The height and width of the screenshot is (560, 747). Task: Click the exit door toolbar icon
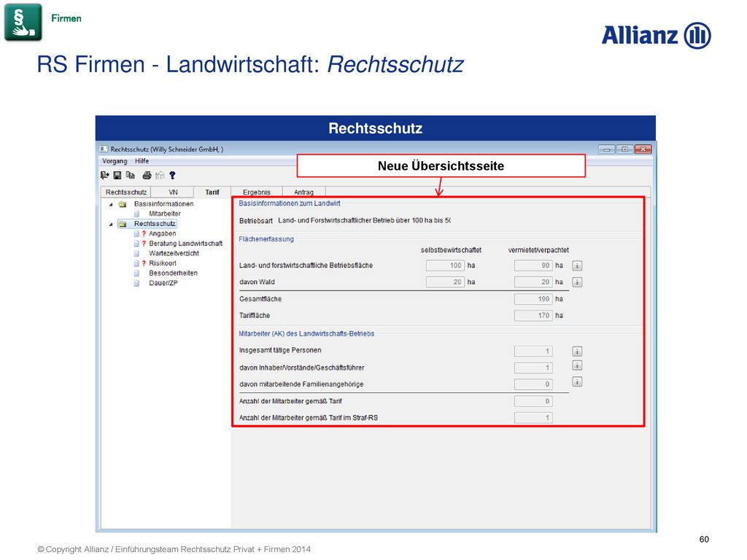[x=105, y=176]
